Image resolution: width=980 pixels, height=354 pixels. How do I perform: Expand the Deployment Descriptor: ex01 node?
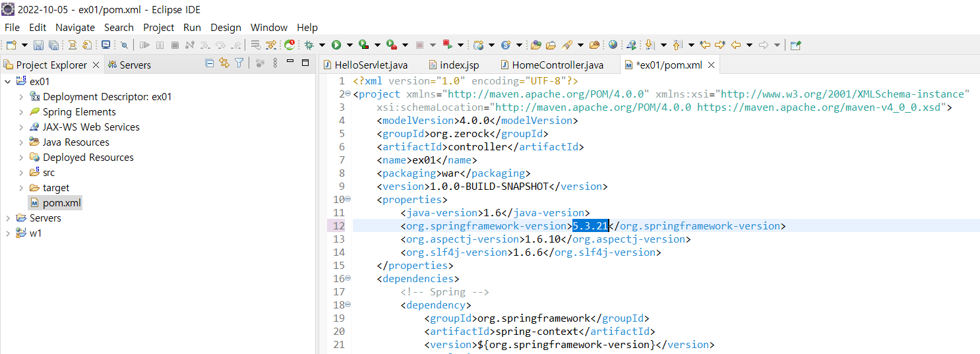[21, 96]
